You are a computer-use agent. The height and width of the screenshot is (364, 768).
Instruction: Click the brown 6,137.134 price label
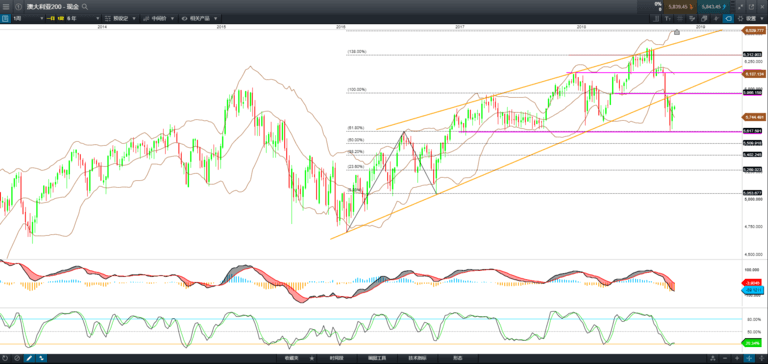[x=754, y=74]
